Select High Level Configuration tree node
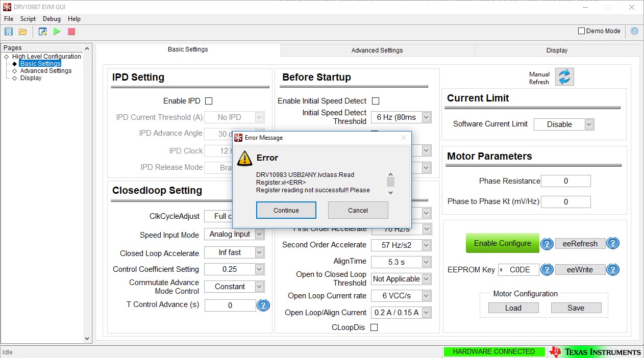Image resolution: width=644 pixels, height=358 pixels. pyautogui.click(x=46, y=57)
